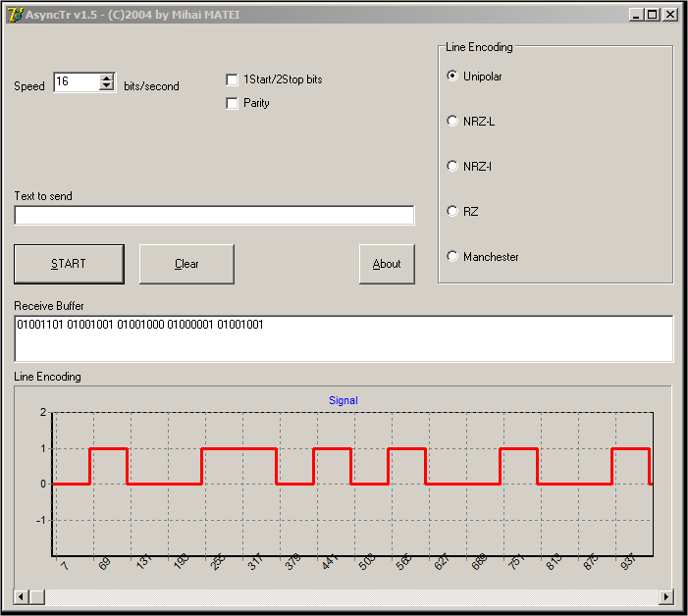Click y-axis label 2 on the chart
The height and width of the screenshot is (616, 688).
43,412
